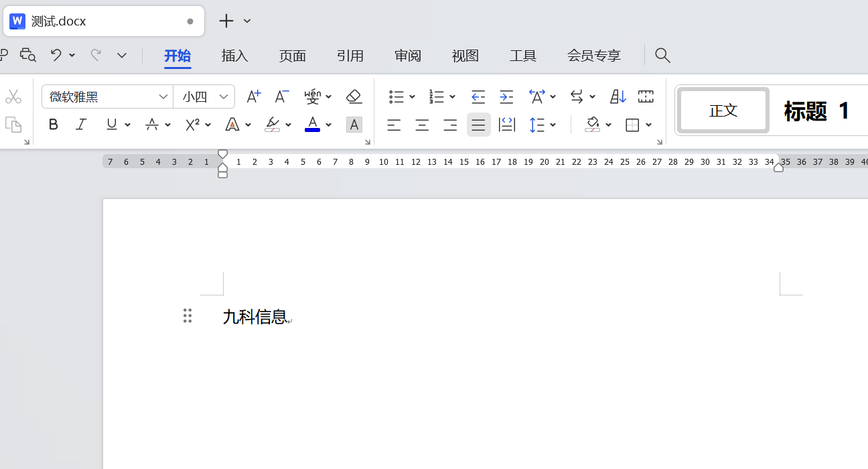
Task: Increase font size with A+ icon
Action: [x=253, y=96]
